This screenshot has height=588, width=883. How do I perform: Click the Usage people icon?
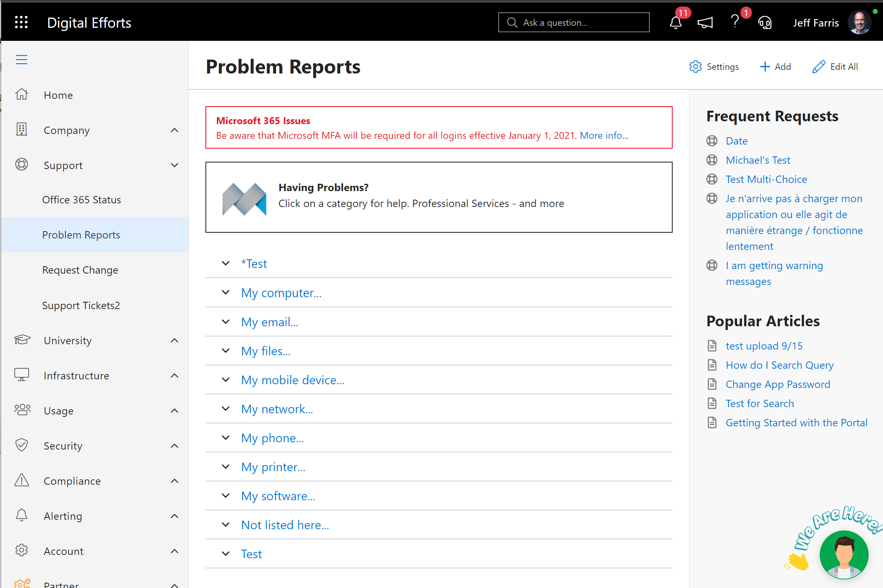click(22, 410)
